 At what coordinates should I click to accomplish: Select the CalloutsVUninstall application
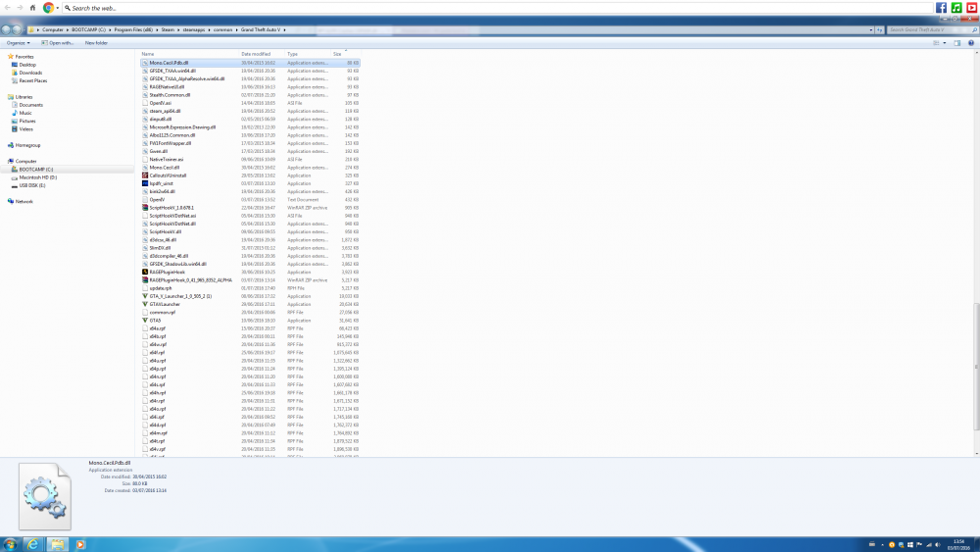click(x=251, y=176)
